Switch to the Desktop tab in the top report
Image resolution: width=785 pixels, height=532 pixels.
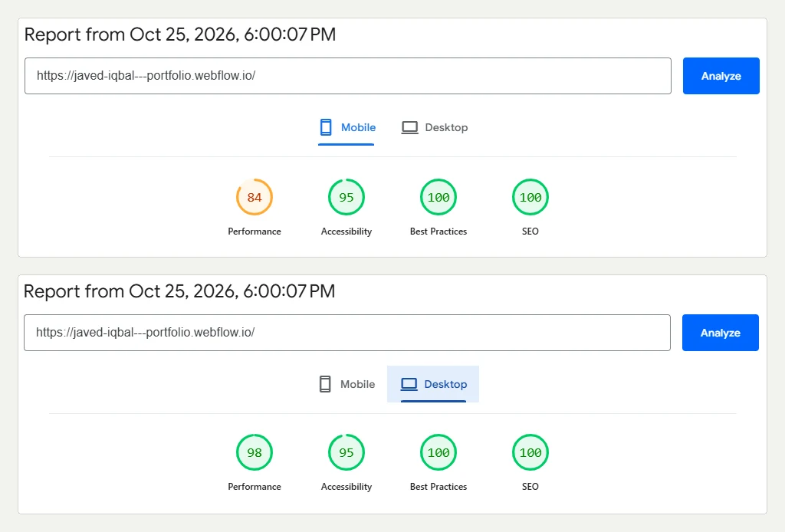click(x=435, y=127)
